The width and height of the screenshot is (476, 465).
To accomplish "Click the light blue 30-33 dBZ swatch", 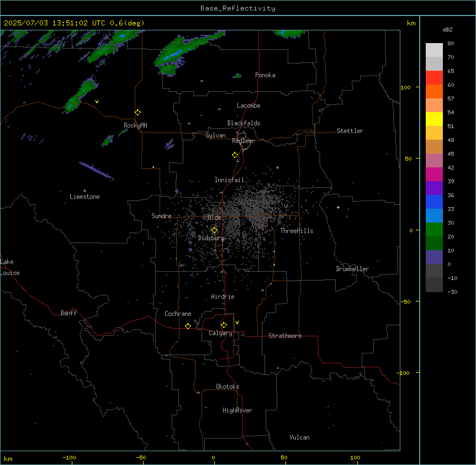I will coord(434,215).
